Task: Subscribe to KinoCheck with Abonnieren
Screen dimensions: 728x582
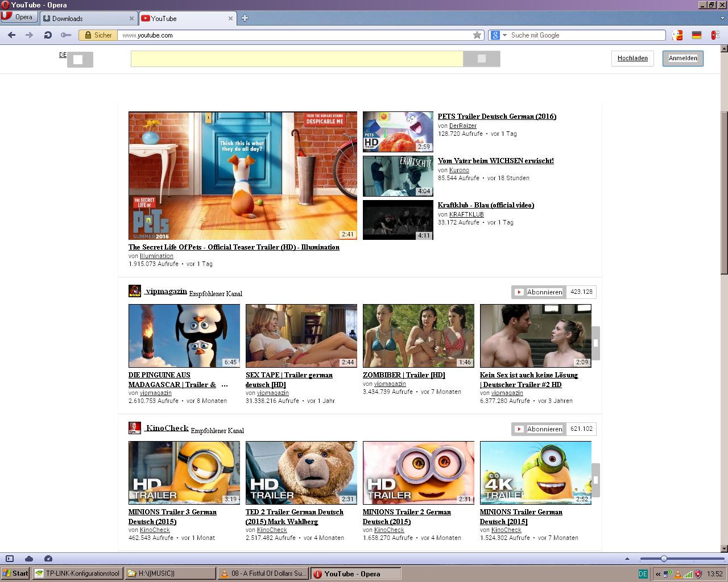Action: point(539,429)
